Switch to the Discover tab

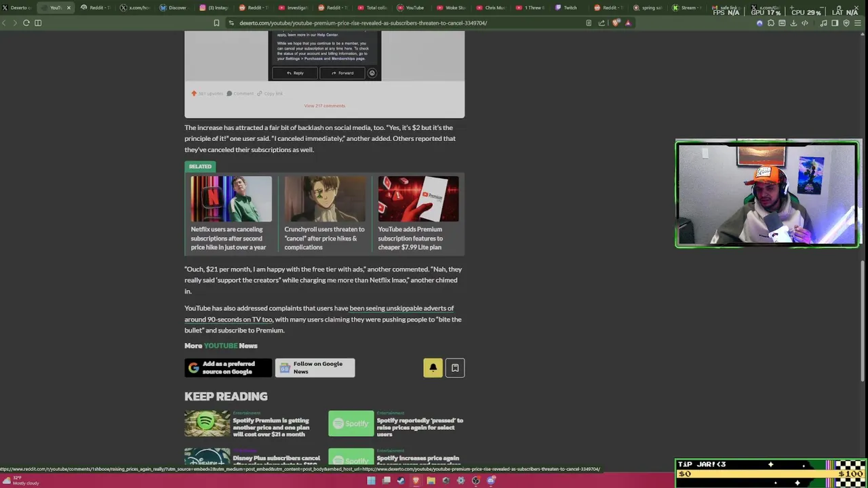pyautogui.click(x=173, y=7)
